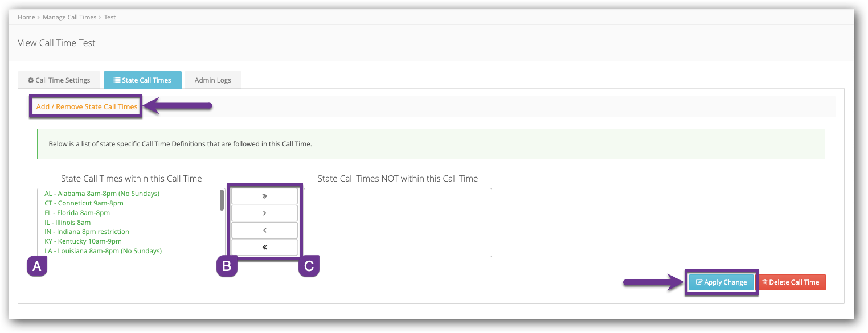Click the Apply Change button
The width and height of the screenshot is (868, 333).
721,282
